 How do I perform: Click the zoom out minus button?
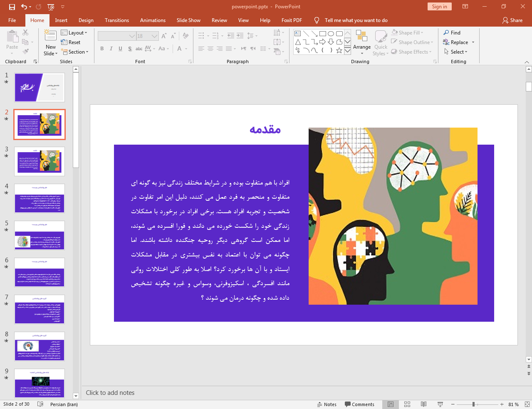point(453,404)
